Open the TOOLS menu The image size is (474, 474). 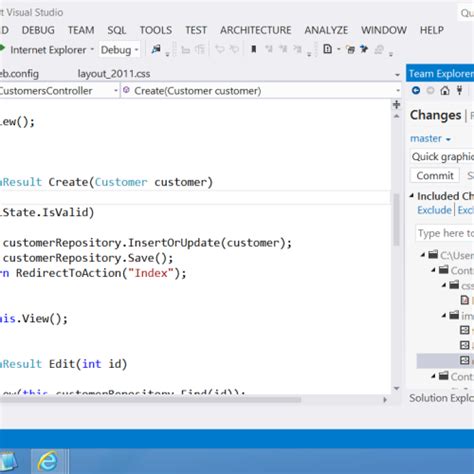[156, 30]
